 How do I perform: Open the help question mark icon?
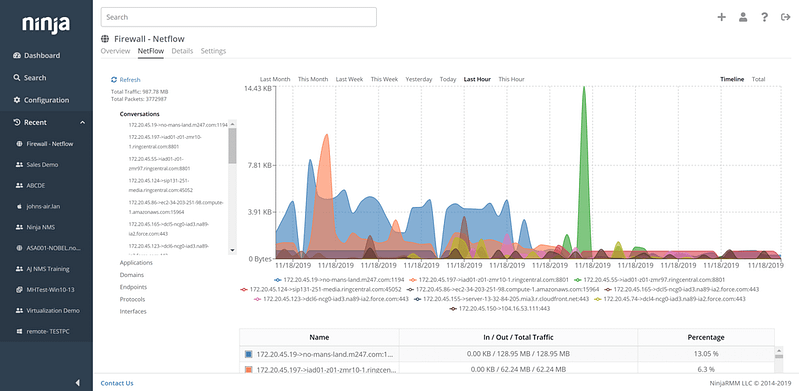764,17
